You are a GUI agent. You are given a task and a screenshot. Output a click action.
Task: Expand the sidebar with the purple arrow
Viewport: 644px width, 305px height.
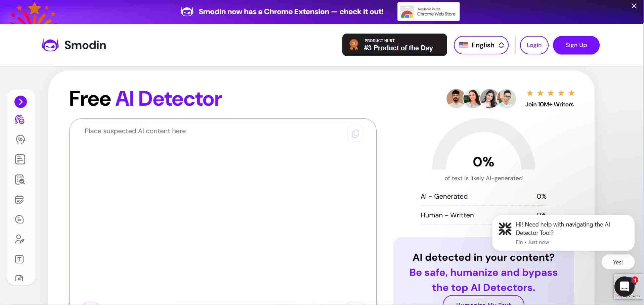pyautogui.click(x=20, y=102)
